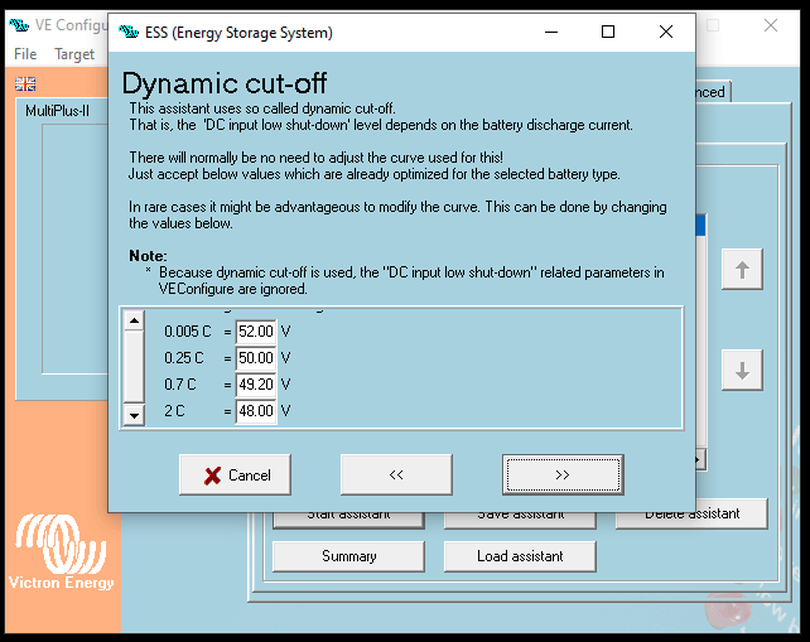Screen dimensions: 810x642
Task: Click the partially hidden tab ending in 'nced'
Action: [x=713, y=92]
